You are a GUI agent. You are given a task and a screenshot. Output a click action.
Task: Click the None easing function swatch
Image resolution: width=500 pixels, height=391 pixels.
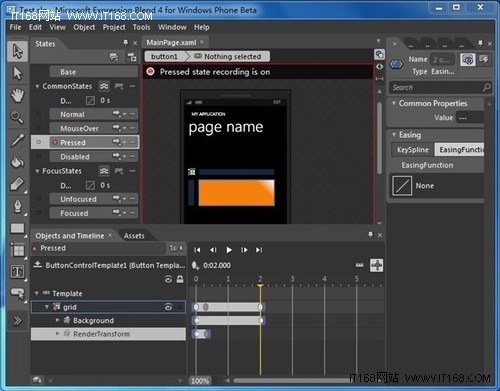(x=402, y=185)
